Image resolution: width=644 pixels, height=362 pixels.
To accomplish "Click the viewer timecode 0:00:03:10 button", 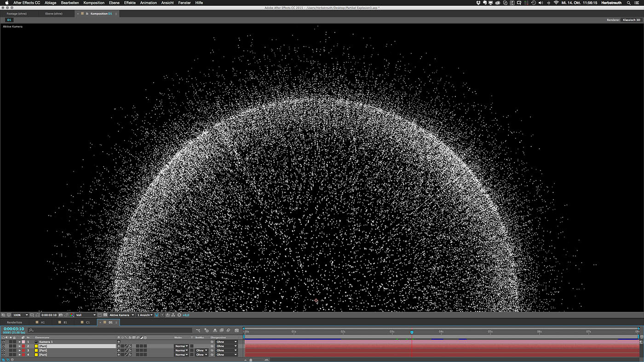I will [49, 315].
